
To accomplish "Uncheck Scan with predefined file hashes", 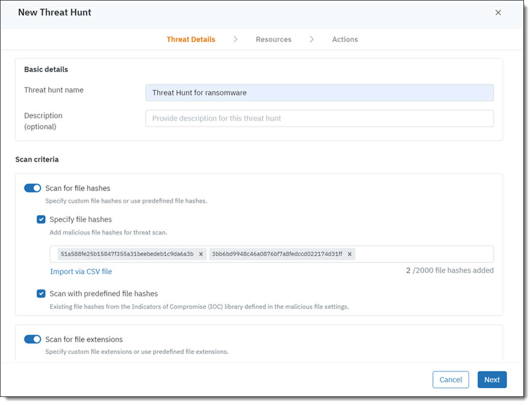I will [41, 294].
